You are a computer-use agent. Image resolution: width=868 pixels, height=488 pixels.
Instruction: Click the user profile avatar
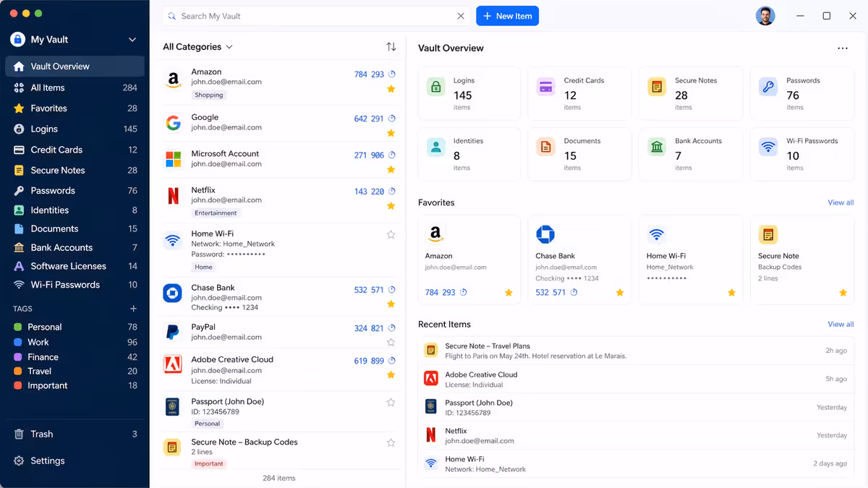point(765,16)
